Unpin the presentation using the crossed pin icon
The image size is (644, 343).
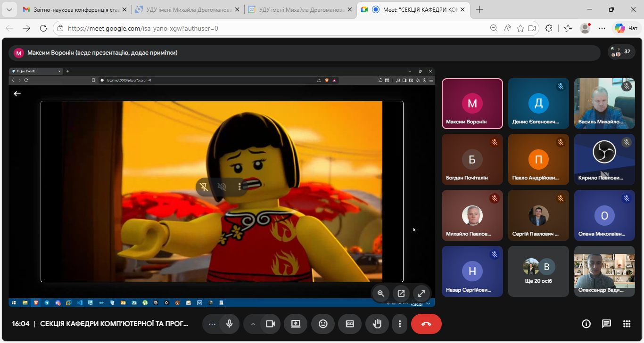tap(204, 187)
